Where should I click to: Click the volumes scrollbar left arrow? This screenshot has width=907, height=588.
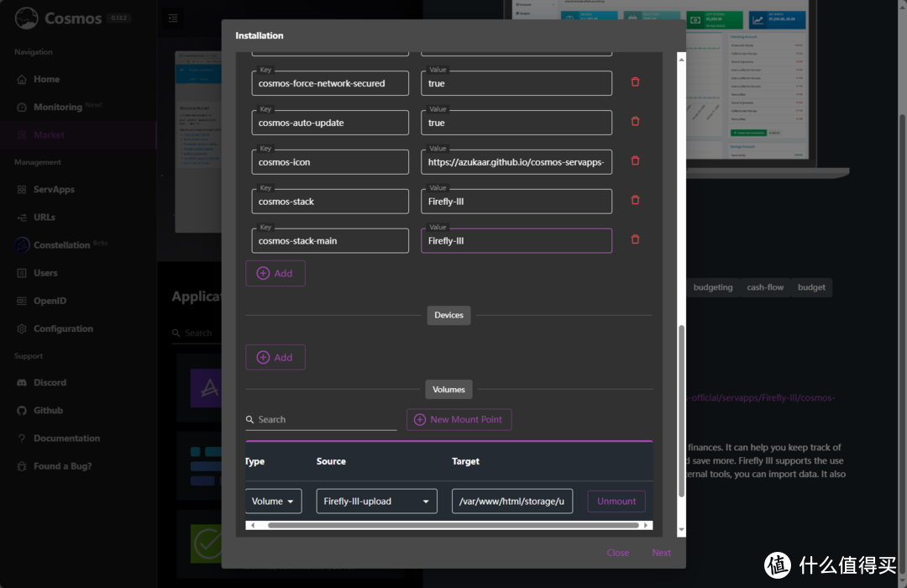(x=253, y=526)
